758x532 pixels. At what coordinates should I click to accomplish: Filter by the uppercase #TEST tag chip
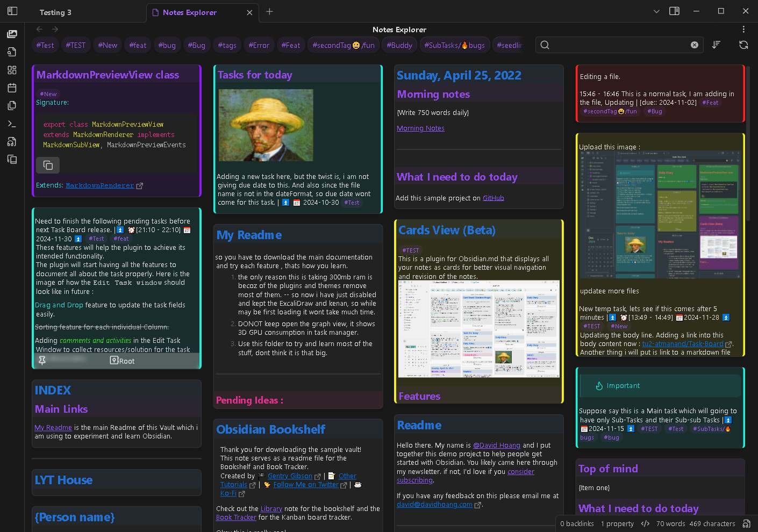tap(76, 45)
